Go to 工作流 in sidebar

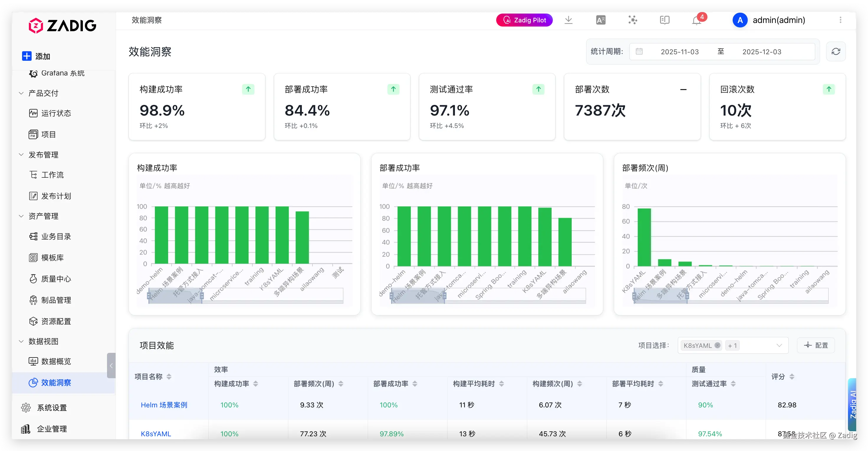tap(52, 175)
